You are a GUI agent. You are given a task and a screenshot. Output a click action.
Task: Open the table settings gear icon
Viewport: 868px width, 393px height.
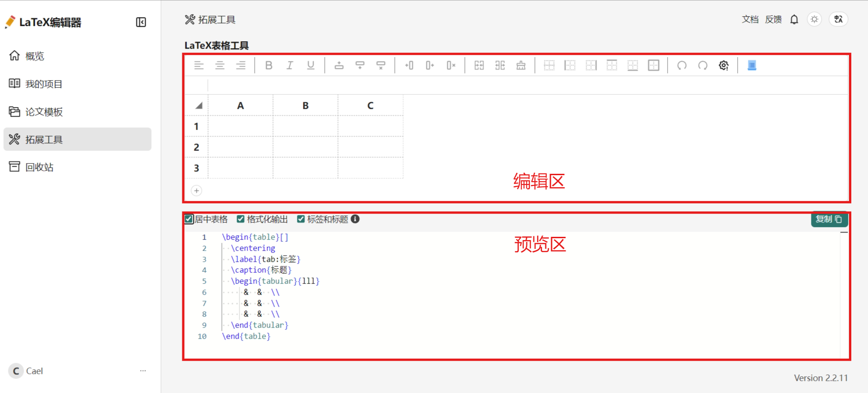pos(724,65)
